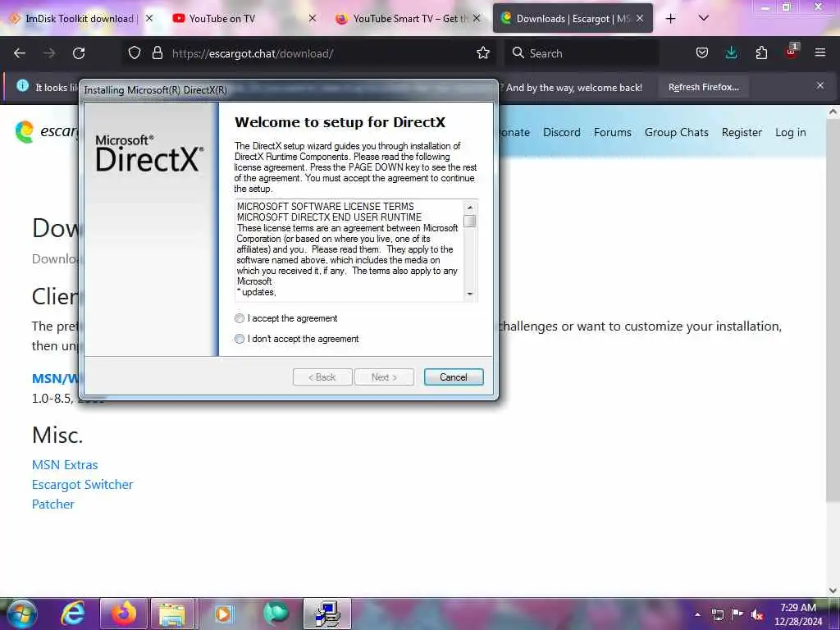This screenshot has height=630, width=840.
Task: Click the Refresh Firefox button
Action: (703, 87)
